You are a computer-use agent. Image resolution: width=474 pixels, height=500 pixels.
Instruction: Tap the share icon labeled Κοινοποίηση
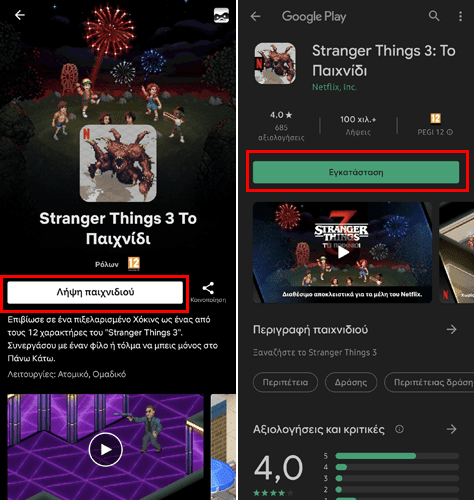point(208,289)
